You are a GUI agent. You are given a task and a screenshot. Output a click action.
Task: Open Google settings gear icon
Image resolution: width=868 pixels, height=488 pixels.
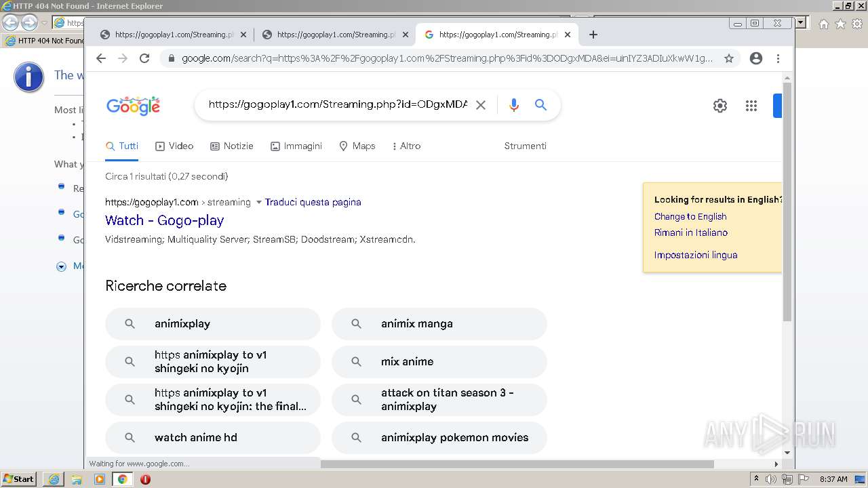pos(720,106)
